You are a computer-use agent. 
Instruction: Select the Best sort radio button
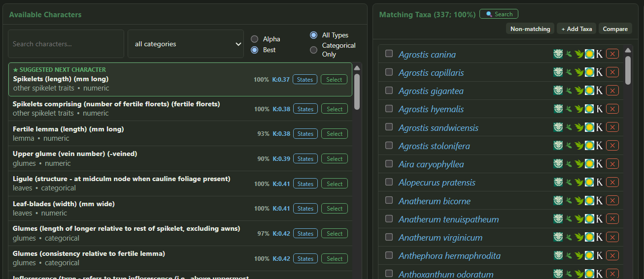(255, 50)
